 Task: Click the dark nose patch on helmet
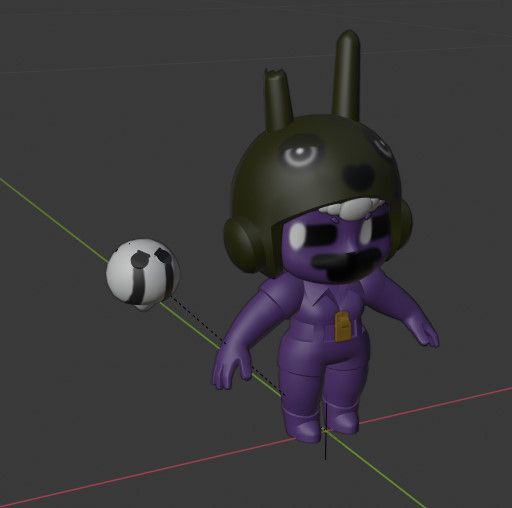pyautogui.click(x=359, y=176)
